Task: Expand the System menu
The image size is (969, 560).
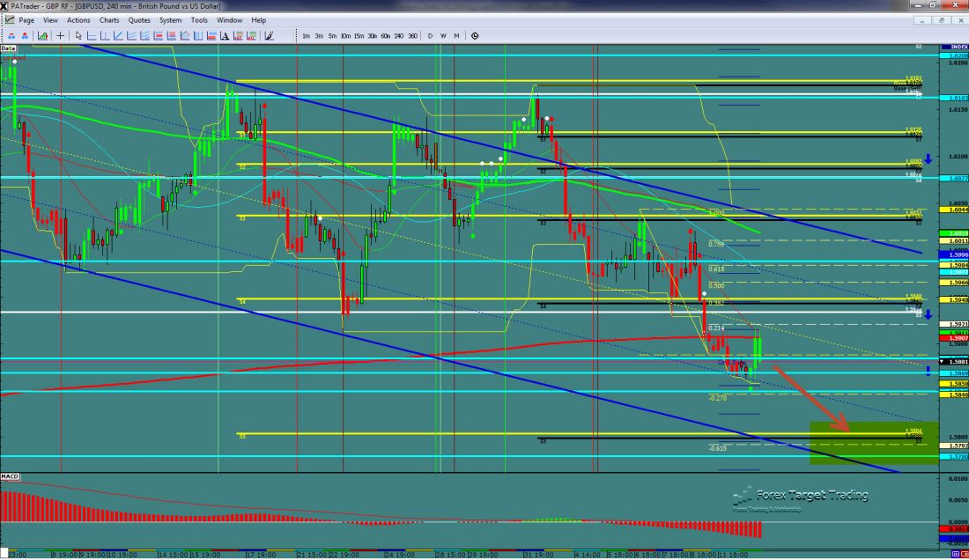Action: (171, 19)
